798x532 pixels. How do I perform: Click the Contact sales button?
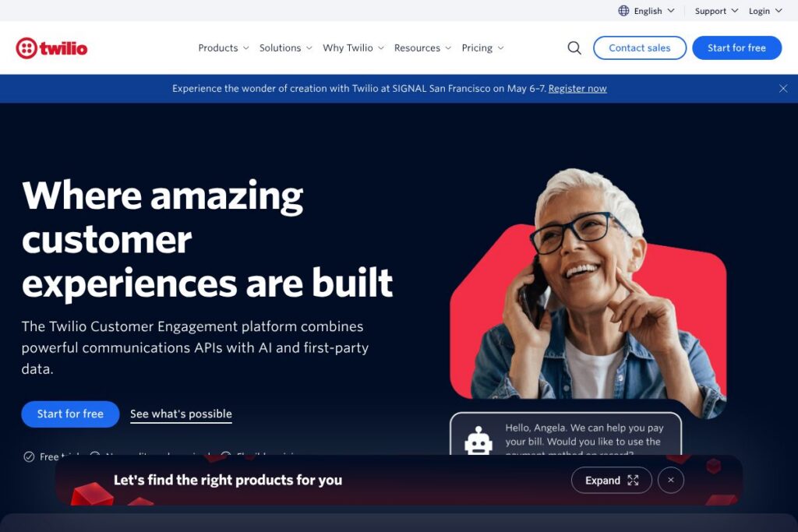pos(639,48)
